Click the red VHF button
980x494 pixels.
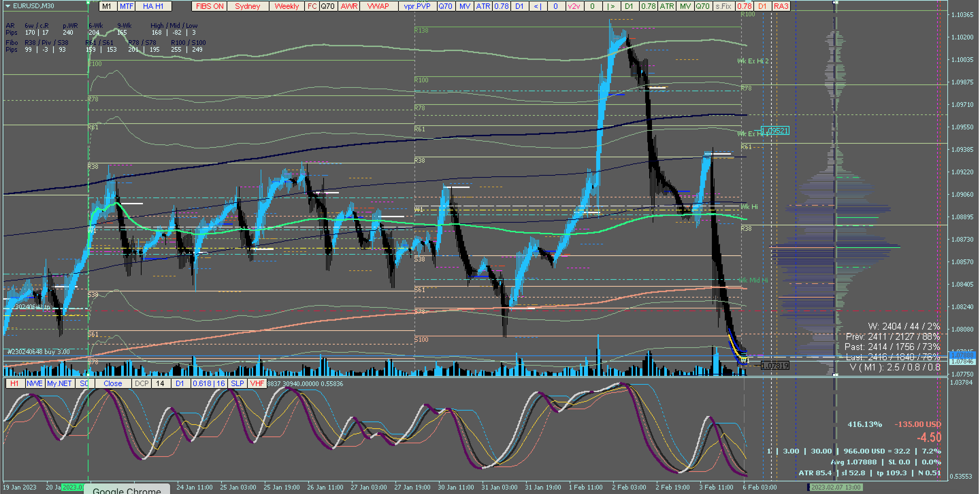(257, 383)
